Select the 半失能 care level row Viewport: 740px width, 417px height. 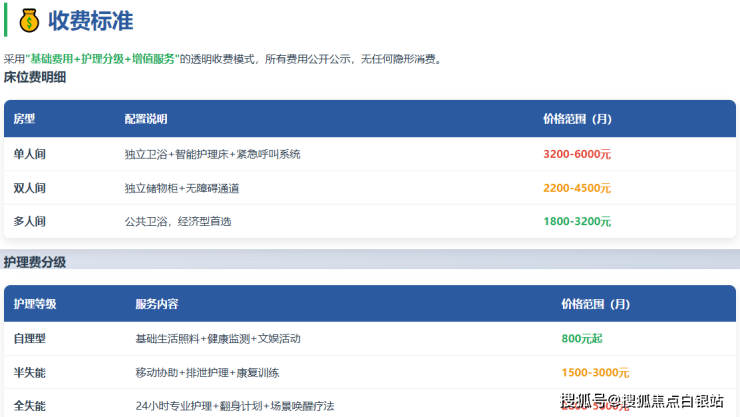point(30,373)
